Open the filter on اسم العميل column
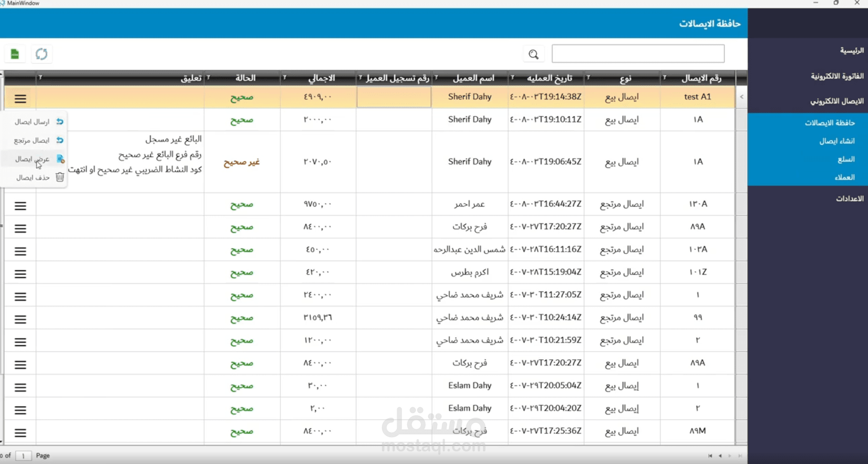This screenshot has height=464, width=868. point(437,78)
